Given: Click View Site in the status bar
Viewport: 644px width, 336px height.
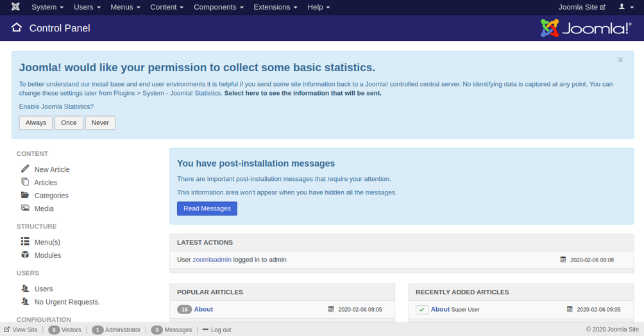Looking at the screenshot, I should click(x=24, y=330).
